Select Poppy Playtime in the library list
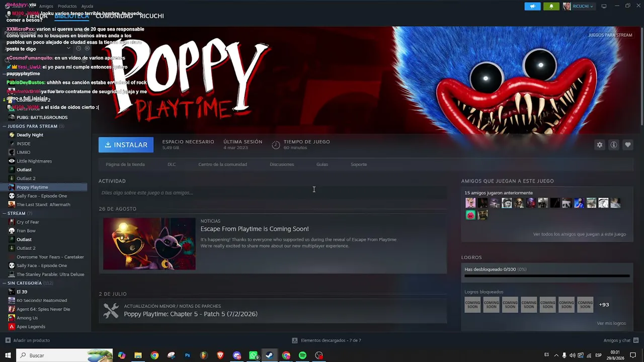 [32, 187]
